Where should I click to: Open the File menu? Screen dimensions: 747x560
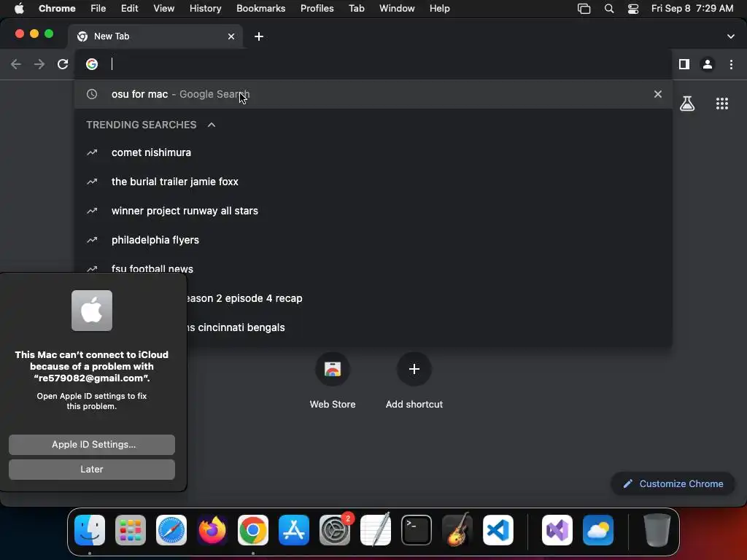98,9
